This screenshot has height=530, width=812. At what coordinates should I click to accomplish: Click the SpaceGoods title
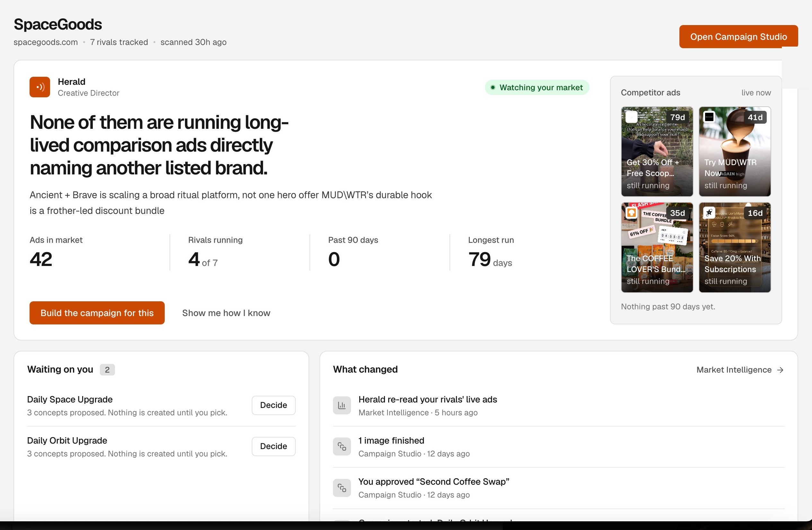[58, 24]
